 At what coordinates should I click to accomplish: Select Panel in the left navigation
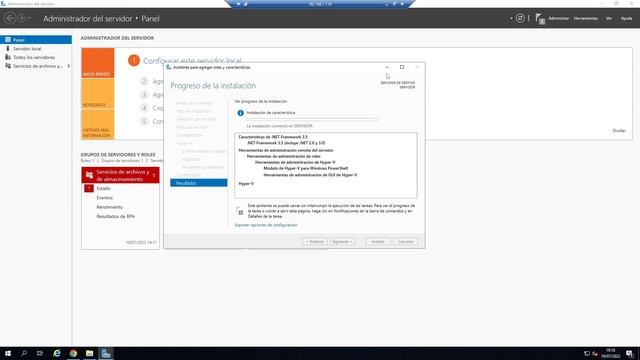(36, 40)
